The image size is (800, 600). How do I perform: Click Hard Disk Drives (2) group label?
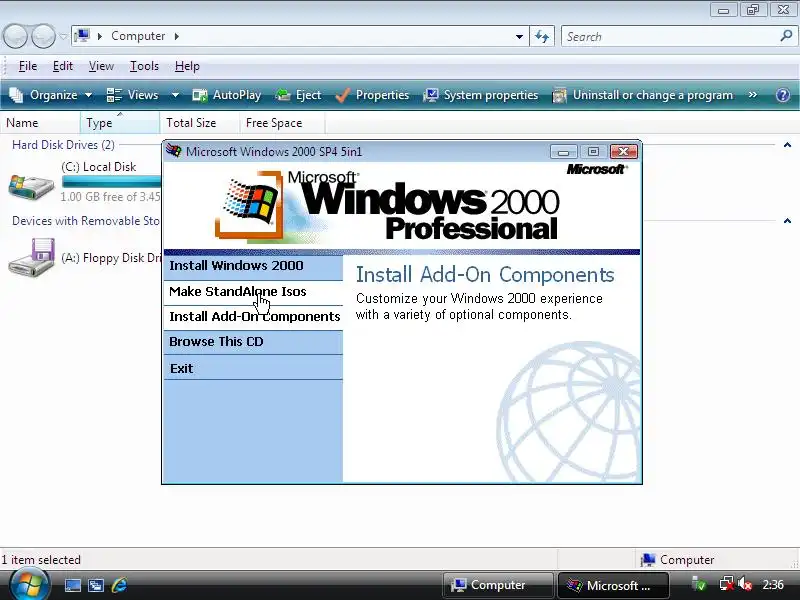pyautogui.click(x=63, y=145)
